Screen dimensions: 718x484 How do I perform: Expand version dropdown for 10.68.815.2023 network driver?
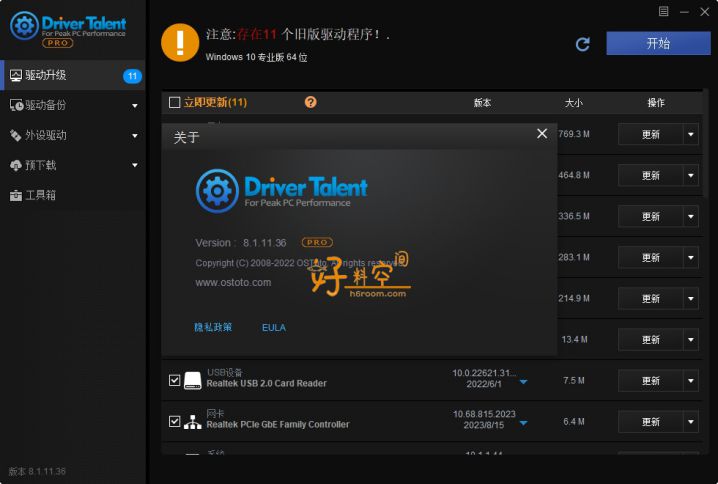(x=523, y=423)
